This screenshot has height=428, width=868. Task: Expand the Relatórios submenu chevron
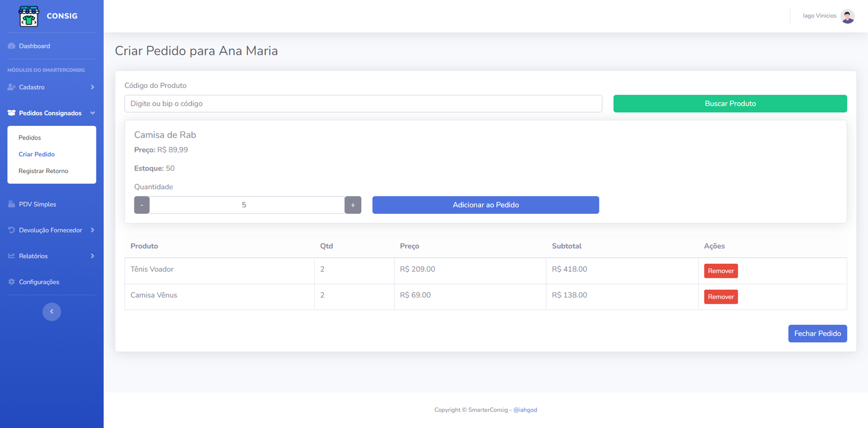pyautogui.click(x=92, y=256)
